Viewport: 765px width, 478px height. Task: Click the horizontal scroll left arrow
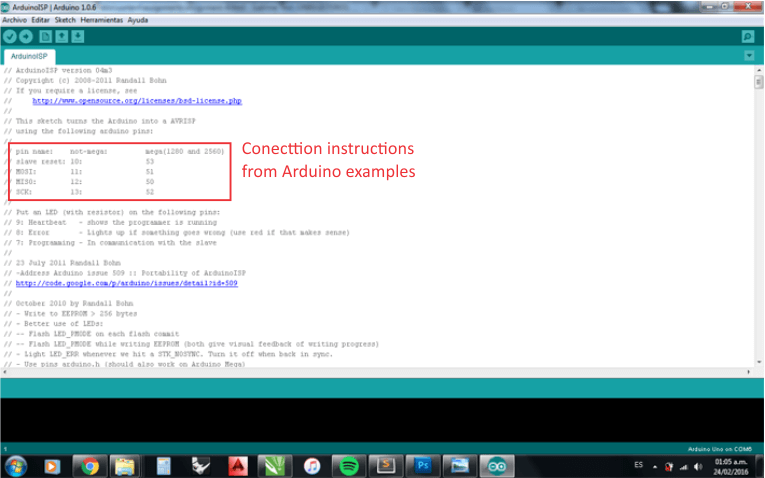click(x=4, y=372)
